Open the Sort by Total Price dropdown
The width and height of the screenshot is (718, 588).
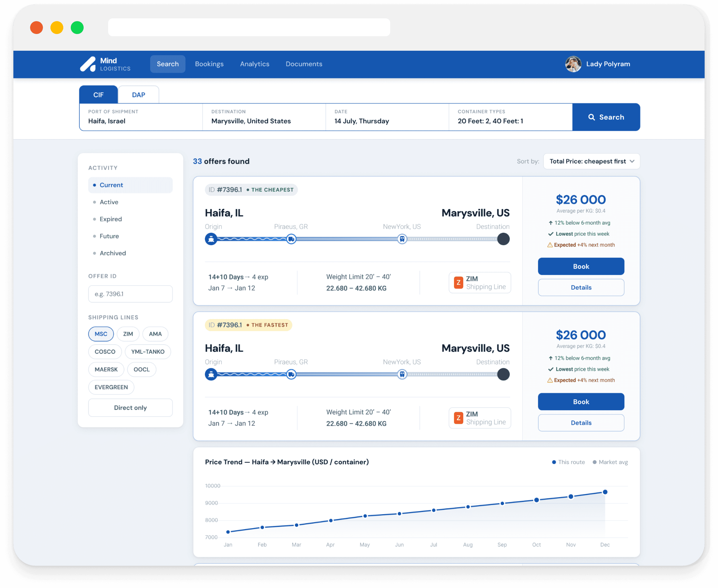pyautogui.click(x=591, y=161)
